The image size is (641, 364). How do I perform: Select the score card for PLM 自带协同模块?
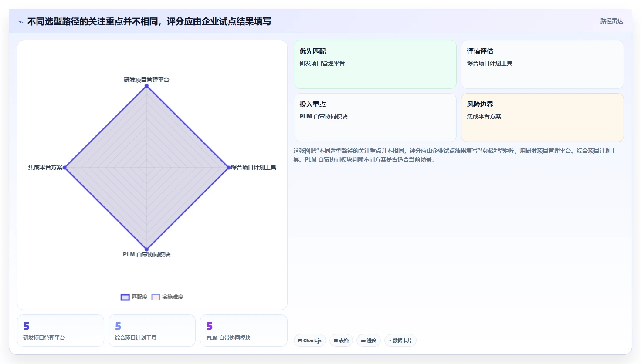(x=244, y=330)
